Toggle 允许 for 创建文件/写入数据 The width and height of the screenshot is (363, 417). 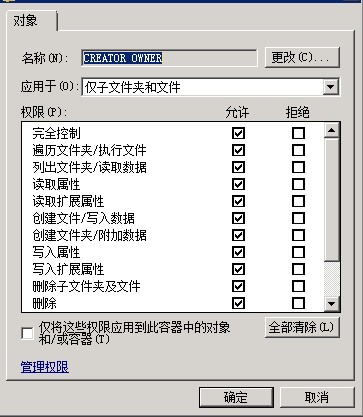tap(238, 218)
